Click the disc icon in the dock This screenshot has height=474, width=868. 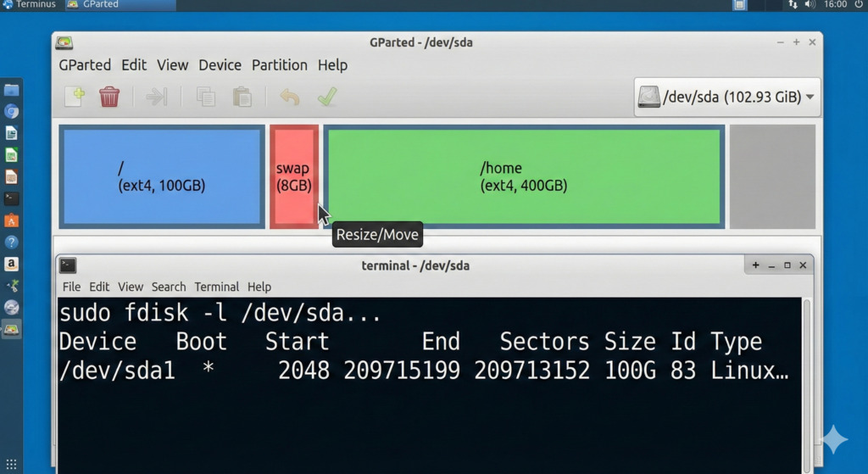[x=11, y=307]
